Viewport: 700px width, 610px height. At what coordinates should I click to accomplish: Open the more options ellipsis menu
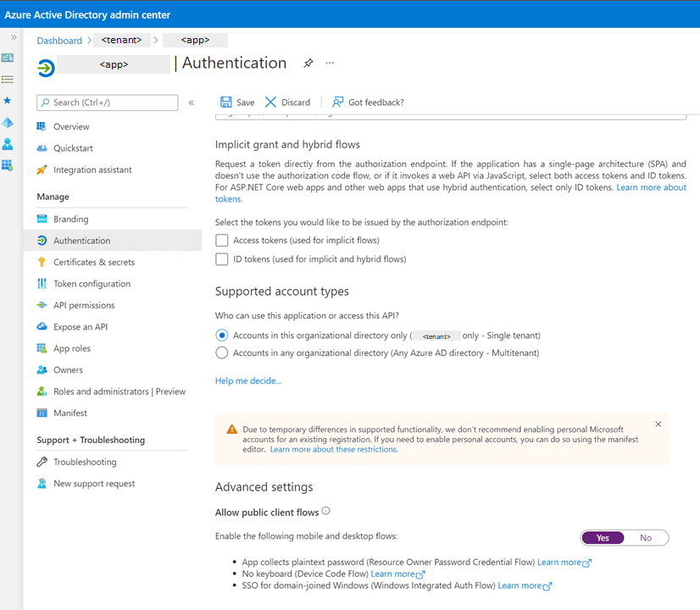tap(330, 63)
